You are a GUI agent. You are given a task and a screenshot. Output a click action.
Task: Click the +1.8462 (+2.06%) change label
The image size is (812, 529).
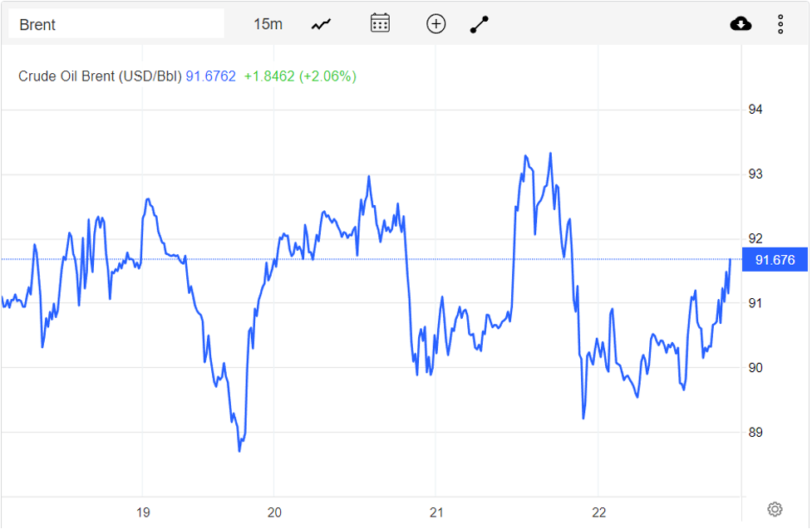(x=300, y=76)
